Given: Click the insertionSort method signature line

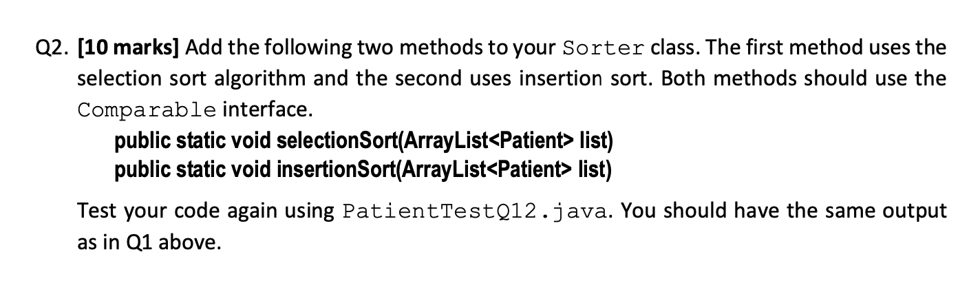Looking at the screenshot, I should click(362, 167).
